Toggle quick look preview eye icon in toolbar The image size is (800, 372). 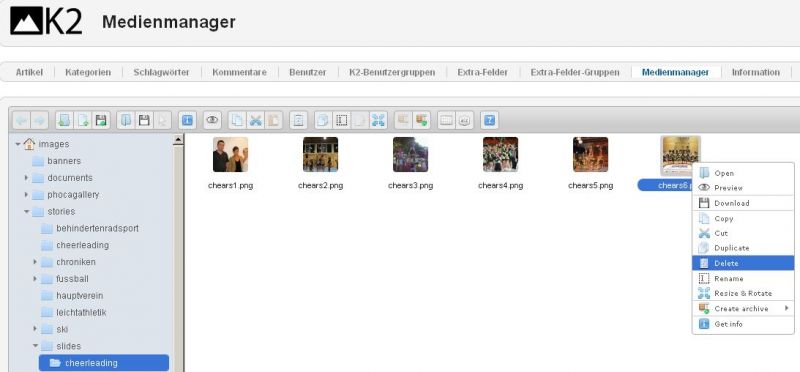(212, 120)
